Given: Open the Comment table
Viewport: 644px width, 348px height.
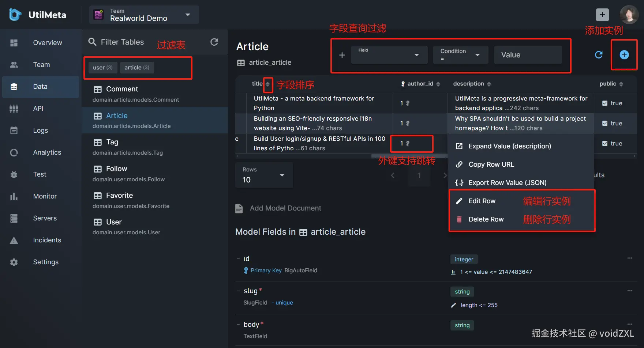Looking at the screenshot, I should point(155,94).
